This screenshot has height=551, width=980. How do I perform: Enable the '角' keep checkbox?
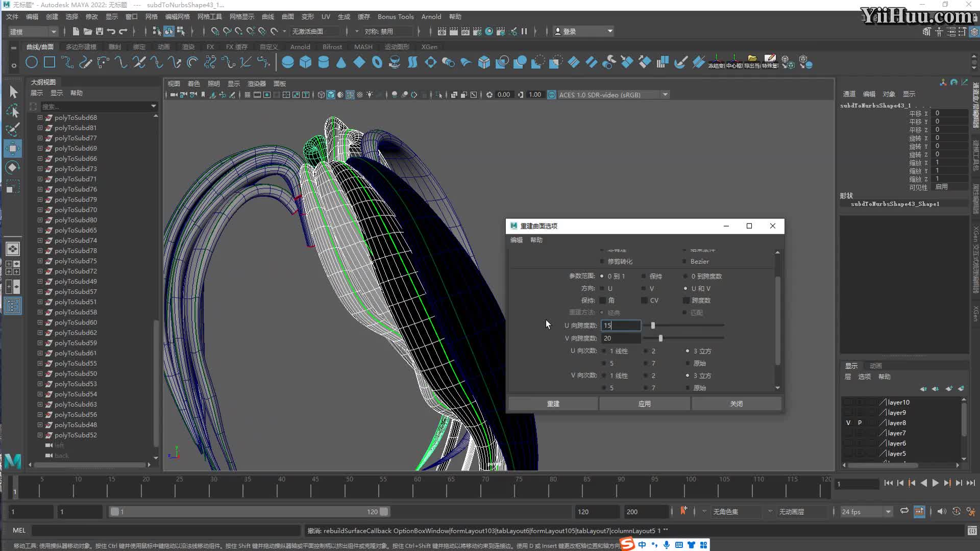(603, 300)
